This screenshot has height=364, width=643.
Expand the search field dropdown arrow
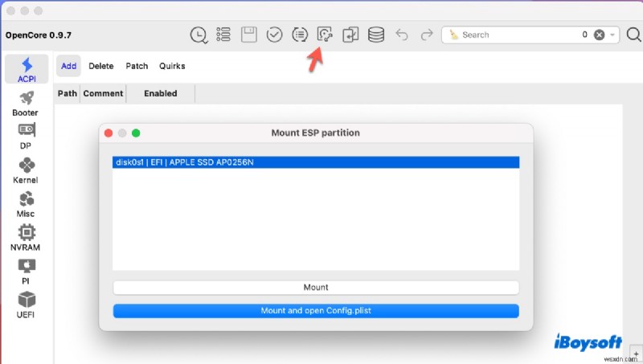pos(612,35)
